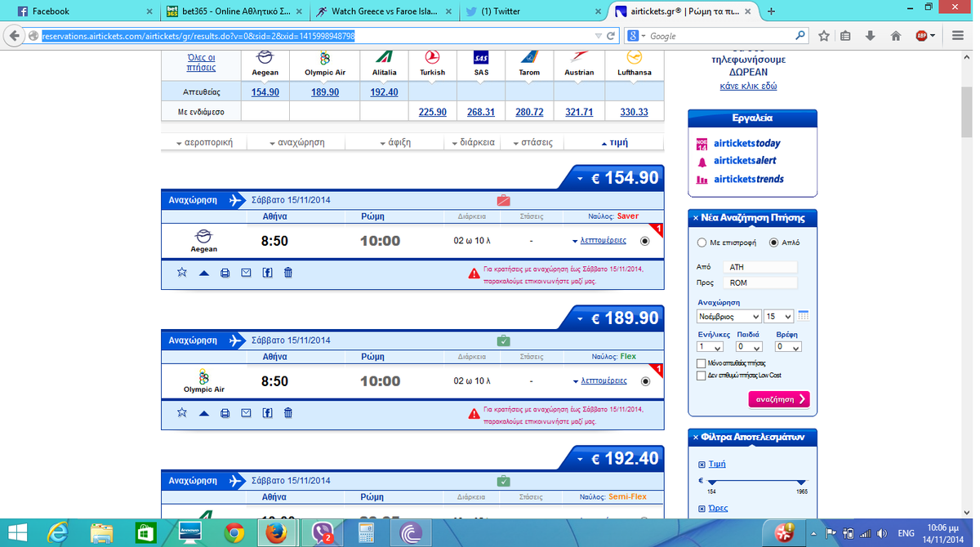This screenshot has width=980, height=547.
Task: Click the maximum price slider handle at 1965
Action: click(801, 483)
